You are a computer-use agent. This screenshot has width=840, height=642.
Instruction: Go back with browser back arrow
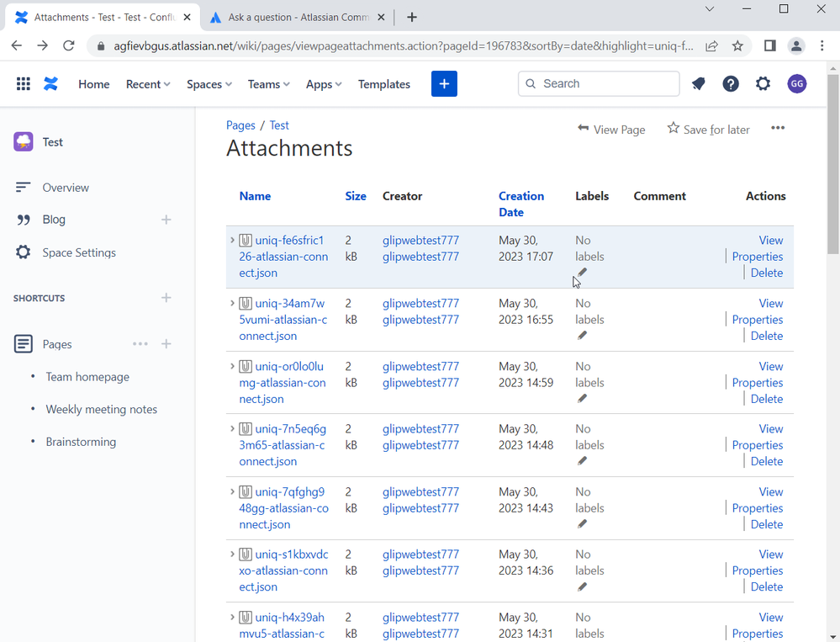click(17, 46)
